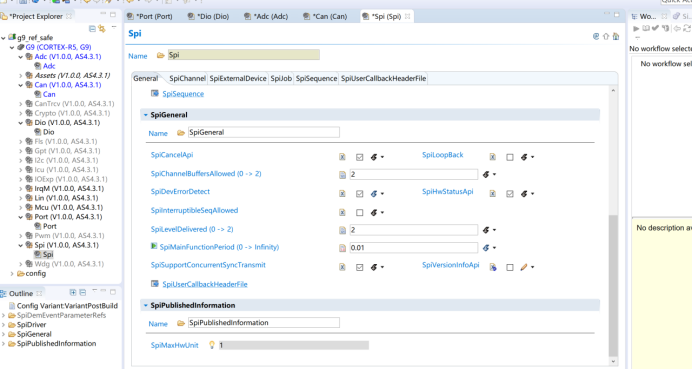The image size is (693, 369).
Task: Toggle the SpiHwStatusApi checkbox
Action: 510,194
